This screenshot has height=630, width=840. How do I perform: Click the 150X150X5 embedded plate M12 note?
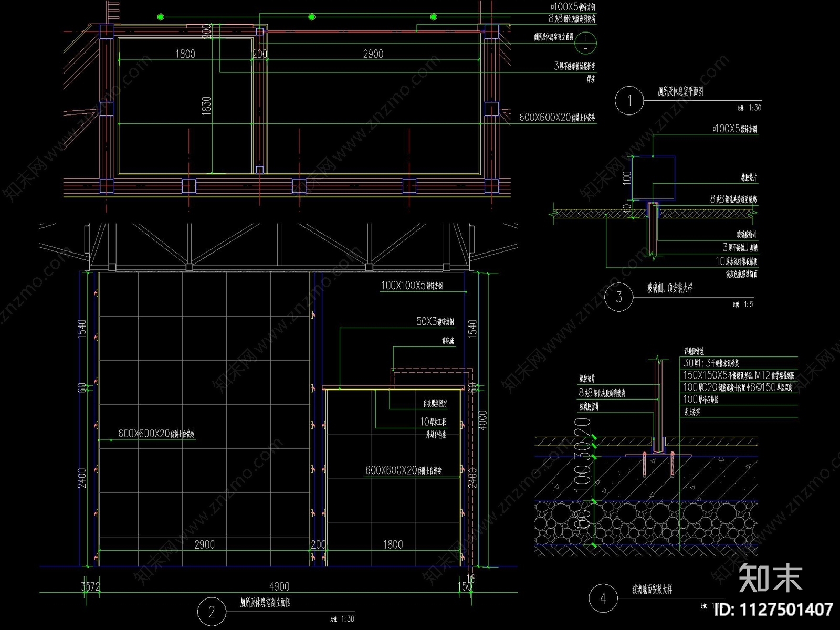tap(739, 375)
